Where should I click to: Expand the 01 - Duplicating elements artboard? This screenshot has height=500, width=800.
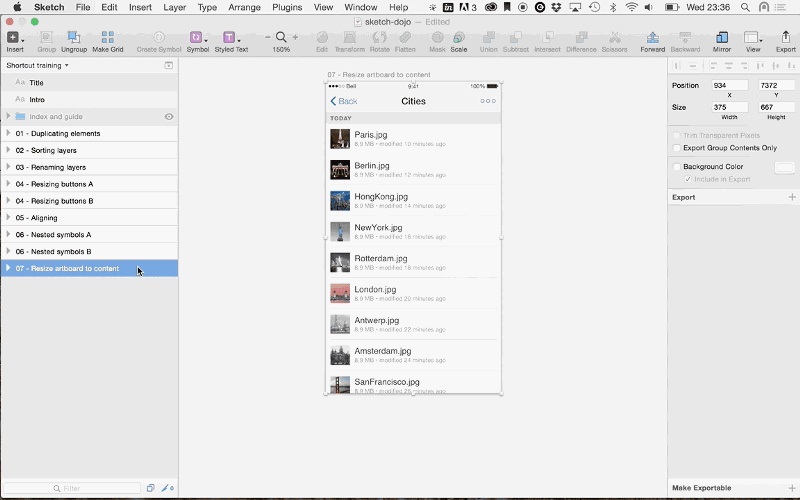[8, 133]
